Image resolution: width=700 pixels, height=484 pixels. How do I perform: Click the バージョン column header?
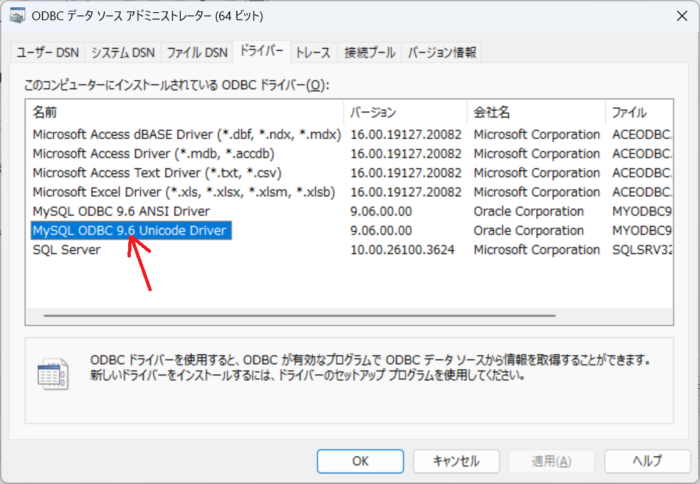click(x=404, y=112)
